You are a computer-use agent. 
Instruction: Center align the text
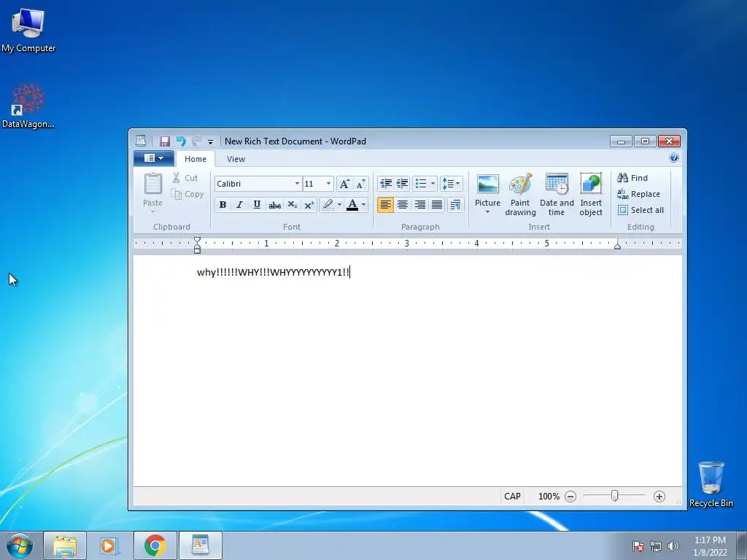(x=403, y=205)
